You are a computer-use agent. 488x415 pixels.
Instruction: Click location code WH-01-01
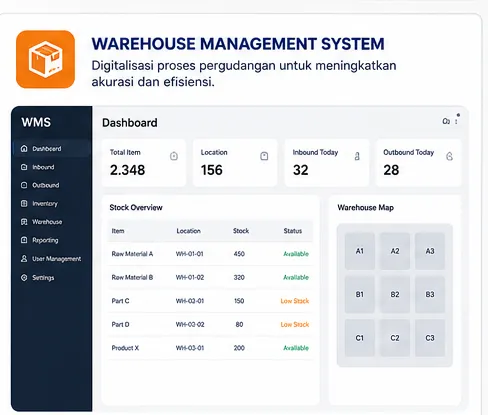[189, 254]
